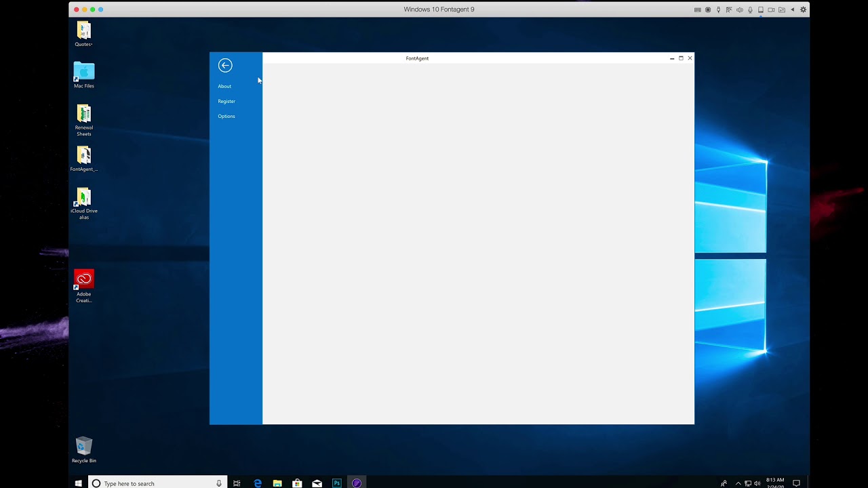Open the Renewal Sheets desktop icon

[83, 121]
